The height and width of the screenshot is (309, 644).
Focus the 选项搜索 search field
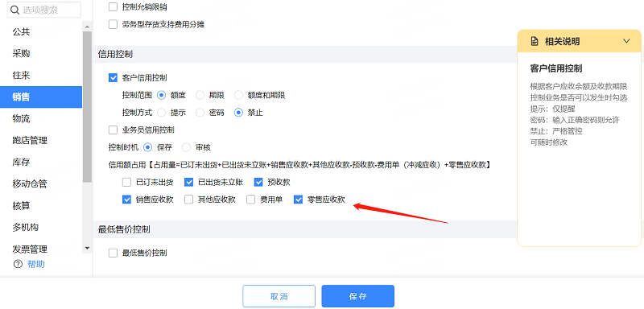(x=44, y=10)
